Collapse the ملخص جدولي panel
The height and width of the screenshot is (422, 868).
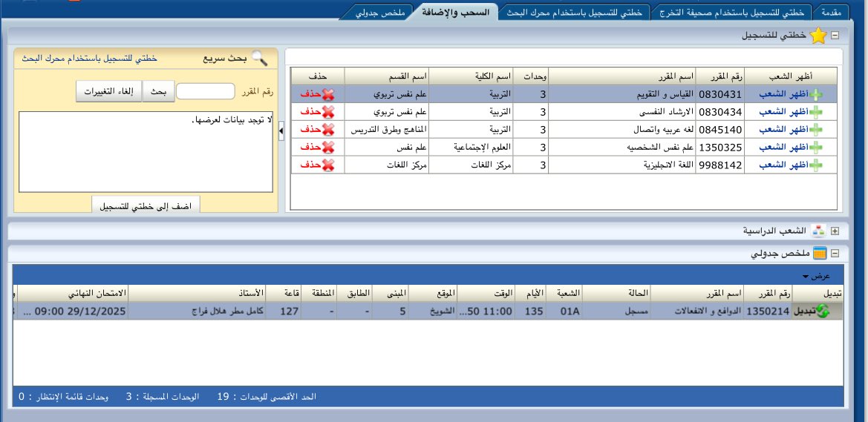(835, 254)
